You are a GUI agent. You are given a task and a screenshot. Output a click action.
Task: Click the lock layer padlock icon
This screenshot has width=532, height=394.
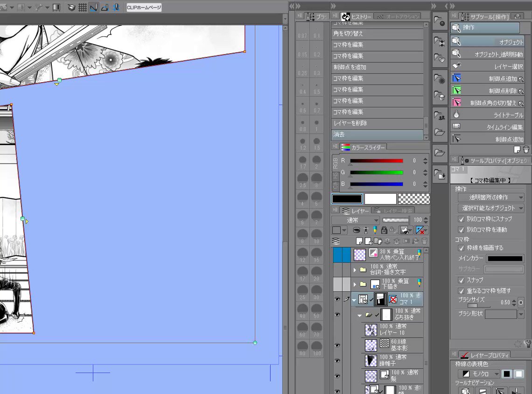tap(384, 231)
